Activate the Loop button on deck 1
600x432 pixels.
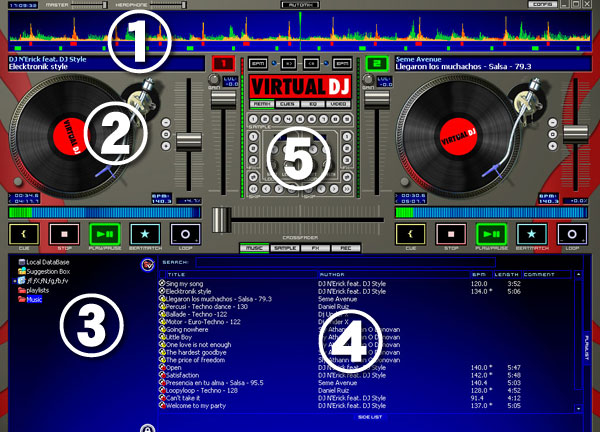185,234
